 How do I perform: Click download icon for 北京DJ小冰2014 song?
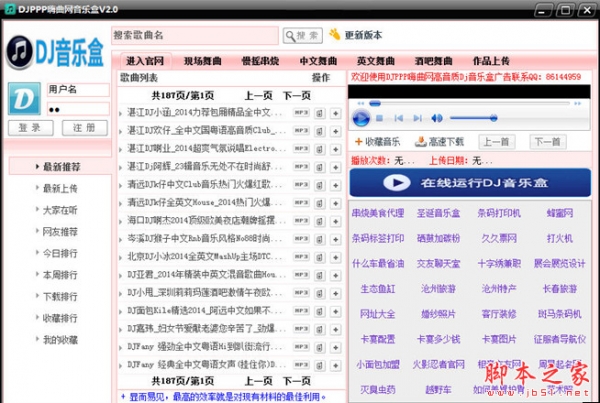[320, 257]
